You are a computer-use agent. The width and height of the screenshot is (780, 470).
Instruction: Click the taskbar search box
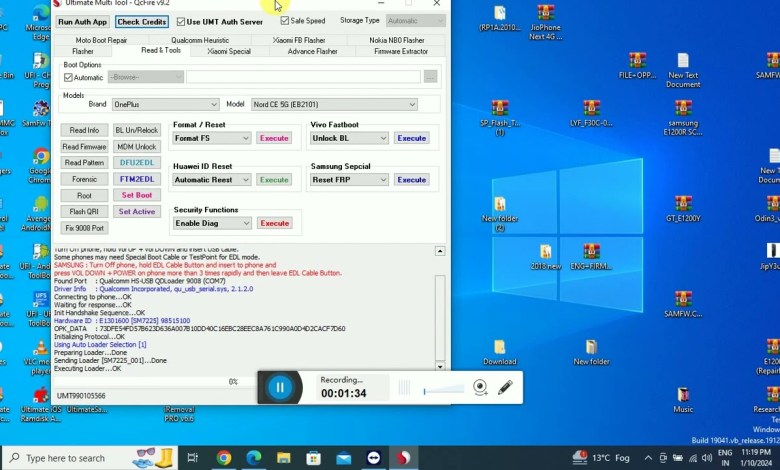(91, 458)
